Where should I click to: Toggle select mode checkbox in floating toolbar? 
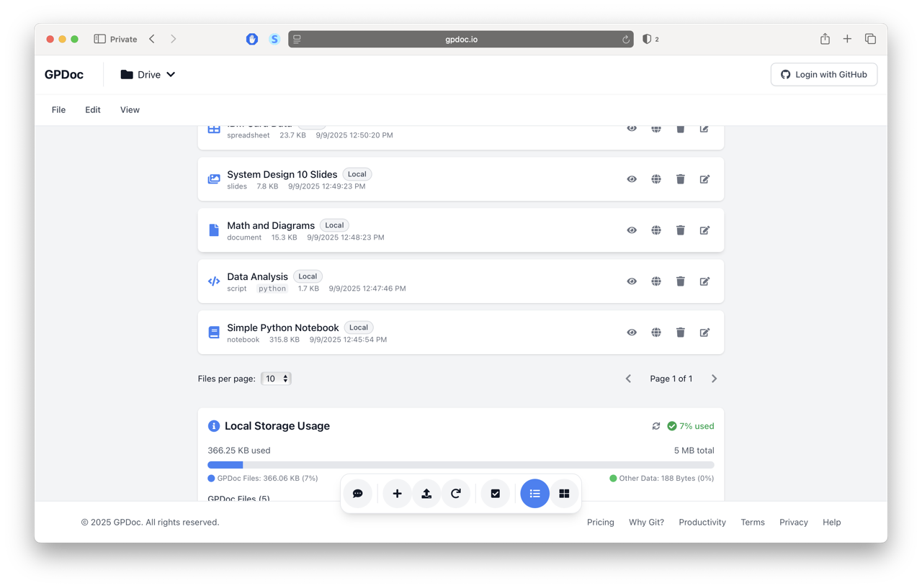[496, 494]
